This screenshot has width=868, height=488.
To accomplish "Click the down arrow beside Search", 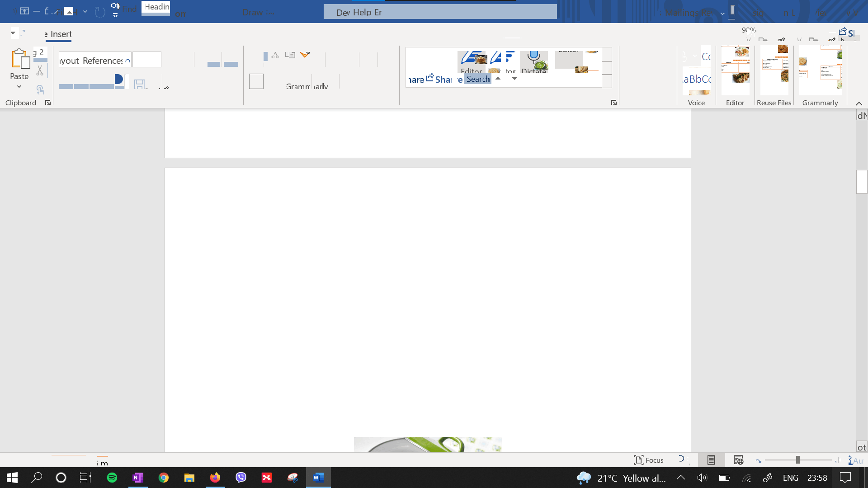I will pos(514,79).
